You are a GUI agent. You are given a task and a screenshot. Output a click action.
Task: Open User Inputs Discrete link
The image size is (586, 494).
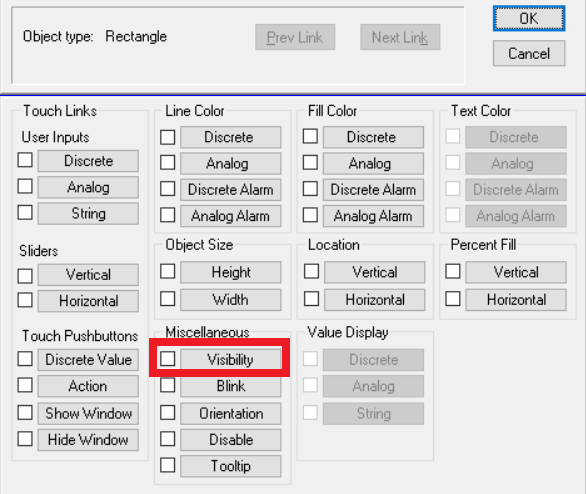point(88,161)
